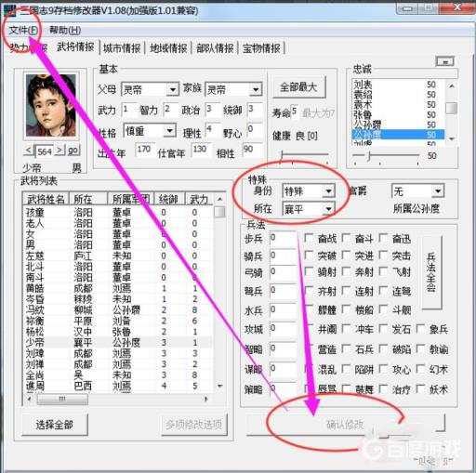Select 刘表 in the 忠诚 list
The image size is (476, 473).
(x=398, y=85)
